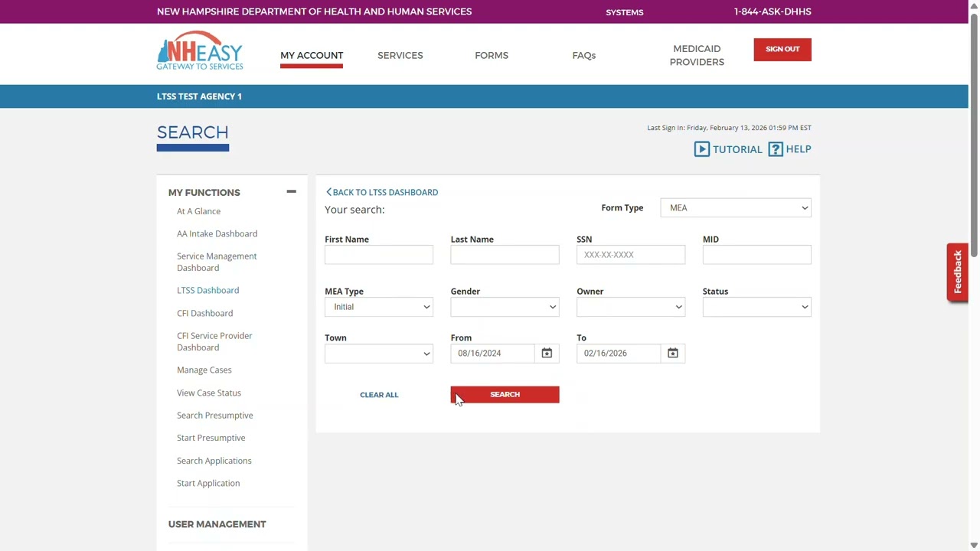Open Start Application link
This screenshot has width=980, height=551.
(207, 483)
